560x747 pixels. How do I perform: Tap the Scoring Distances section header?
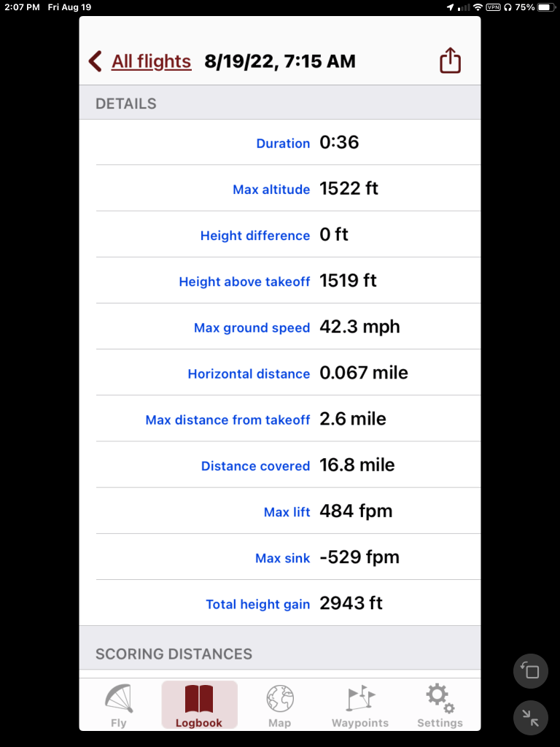pyautogui.click(x=174, y=654)
